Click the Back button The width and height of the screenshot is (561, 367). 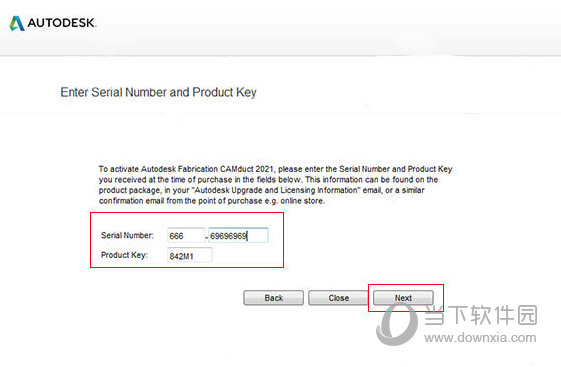(273, 298)
